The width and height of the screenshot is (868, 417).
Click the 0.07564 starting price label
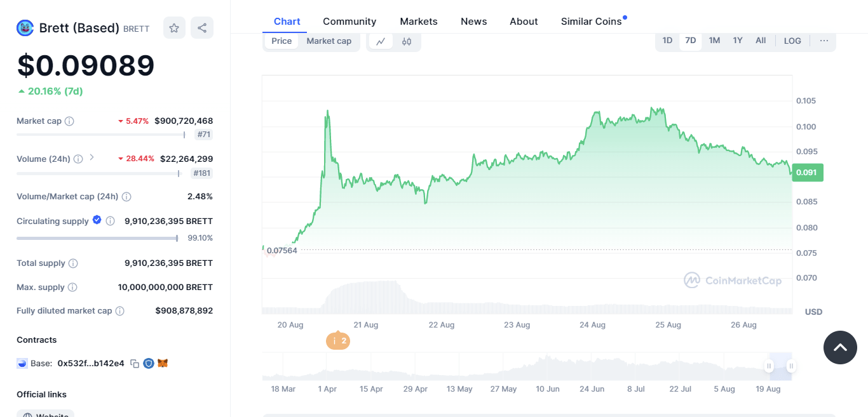[x=281, y=250]
